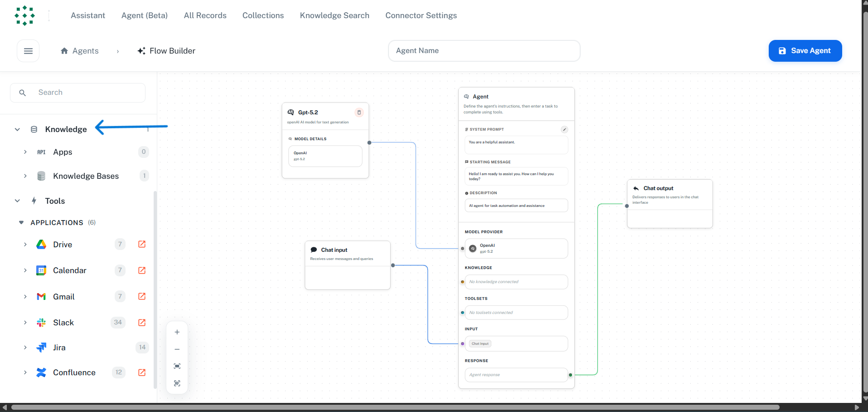Open Connector Settings from the top menu
Image resolution: width=868 pixels, height=412 pixels.
click(x=421, y=15)
